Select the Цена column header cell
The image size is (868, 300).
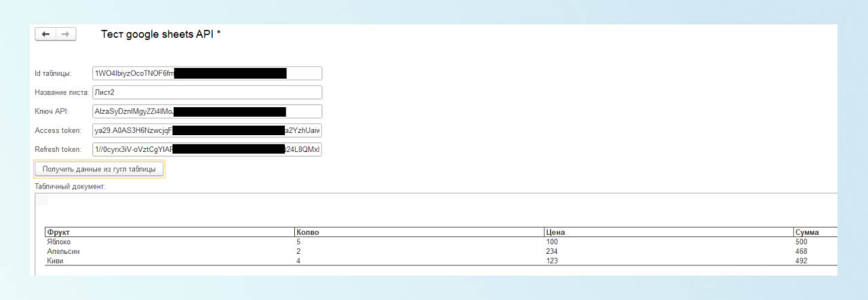click(669, 232)
